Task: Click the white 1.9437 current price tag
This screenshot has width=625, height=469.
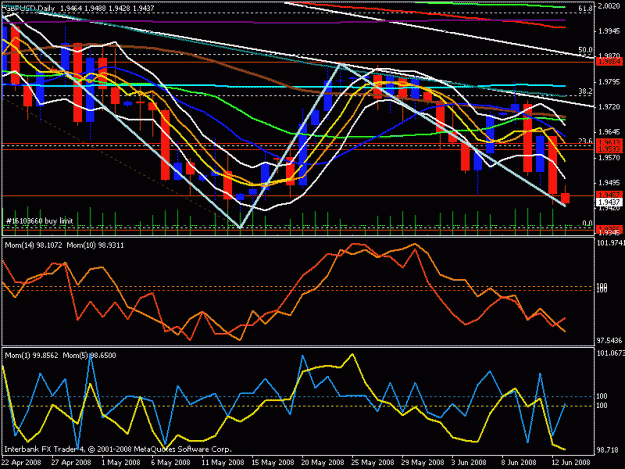Action: click(x=609, y=202)
